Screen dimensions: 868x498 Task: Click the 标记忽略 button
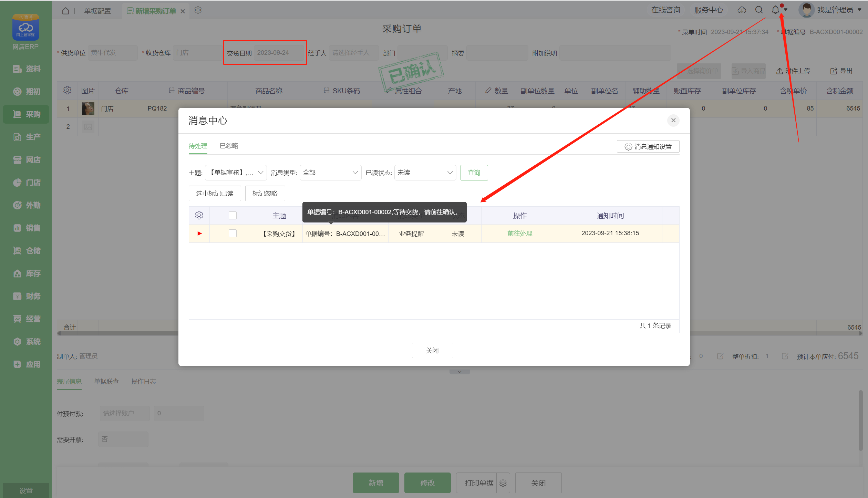tap(265, 193)
